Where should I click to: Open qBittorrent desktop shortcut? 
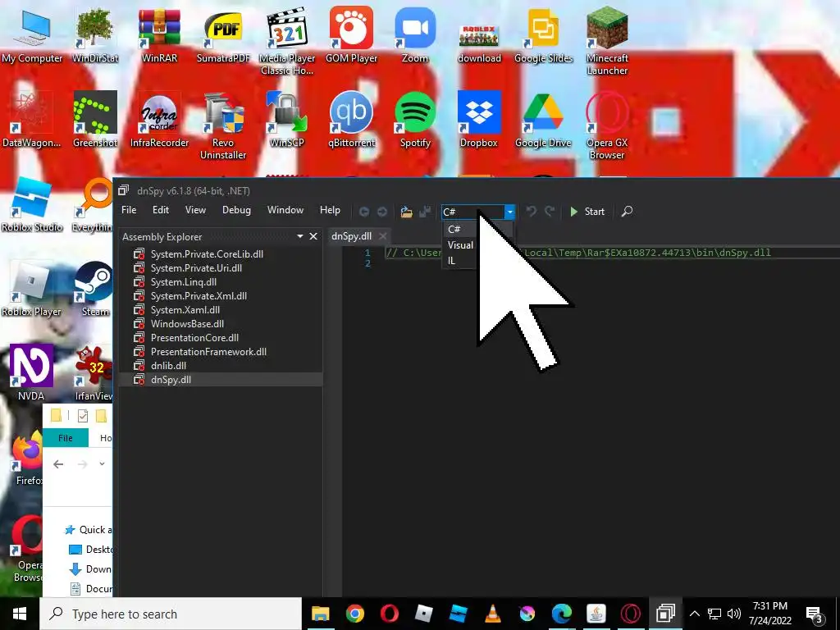(351, 120)
